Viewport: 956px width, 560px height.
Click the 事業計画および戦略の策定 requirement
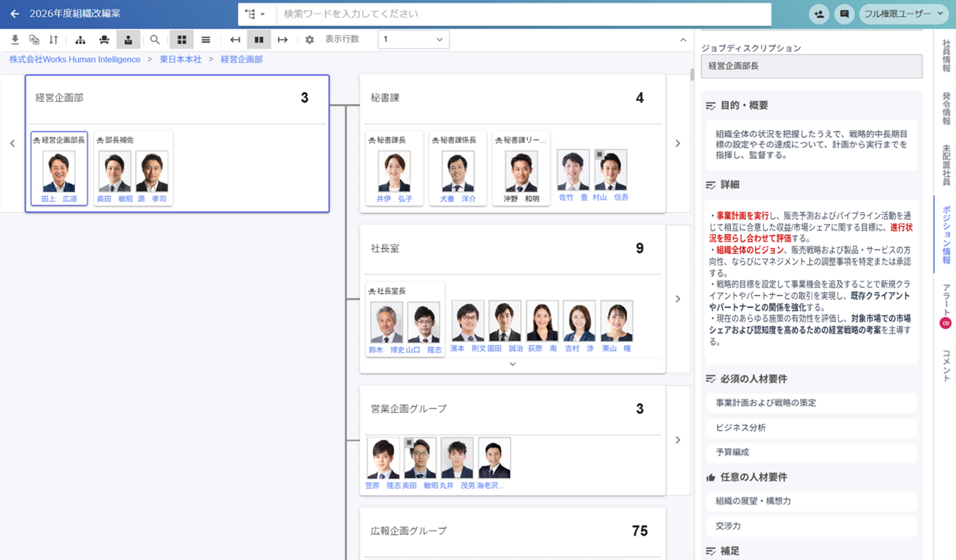click(812, 403)
